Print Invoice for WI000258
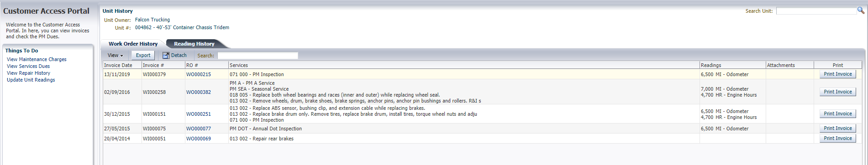Screen dimensions: 868x165 tap(837, 92)
